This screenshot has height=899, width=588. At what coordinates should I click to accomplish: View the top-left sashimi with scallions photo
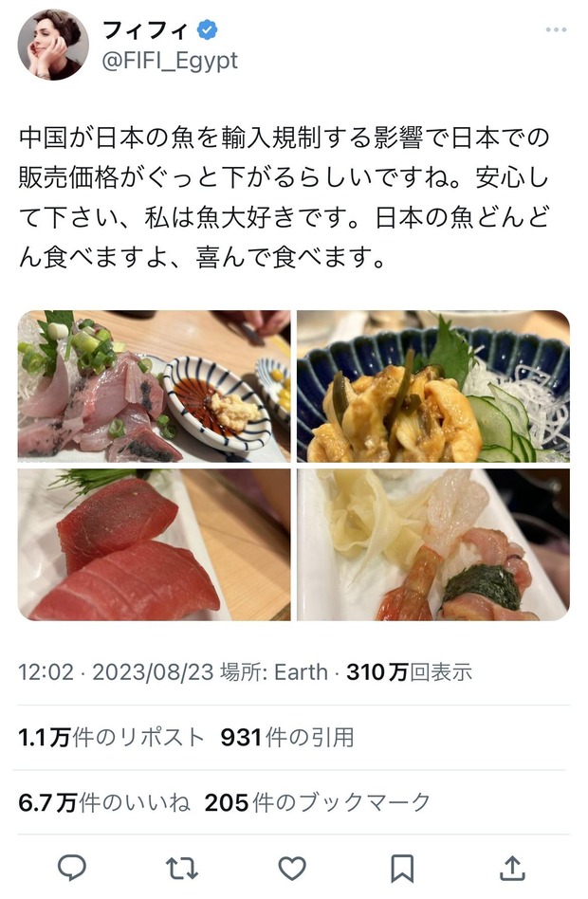[155, 386]
